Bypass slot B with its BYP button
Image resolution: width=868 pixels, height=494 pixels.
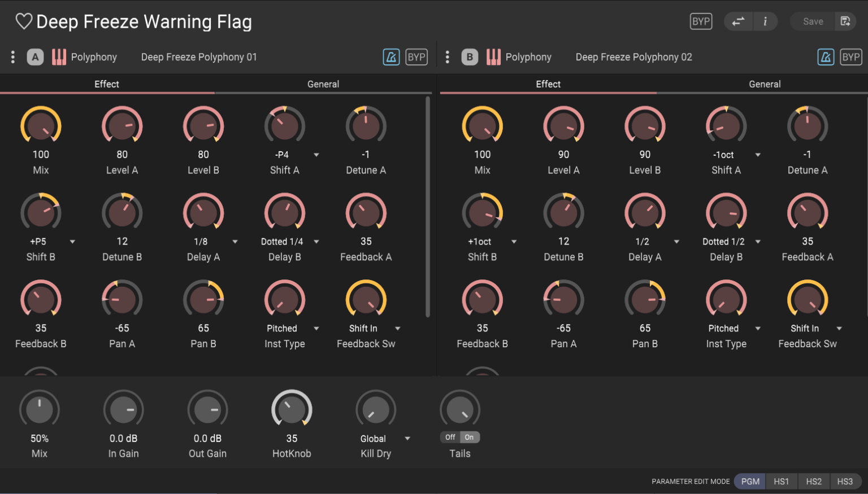coord(851,57)
